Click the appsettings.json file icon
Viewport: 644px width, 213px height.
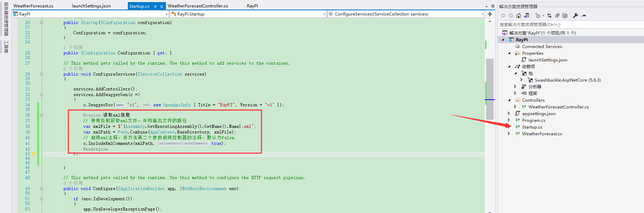518,113
